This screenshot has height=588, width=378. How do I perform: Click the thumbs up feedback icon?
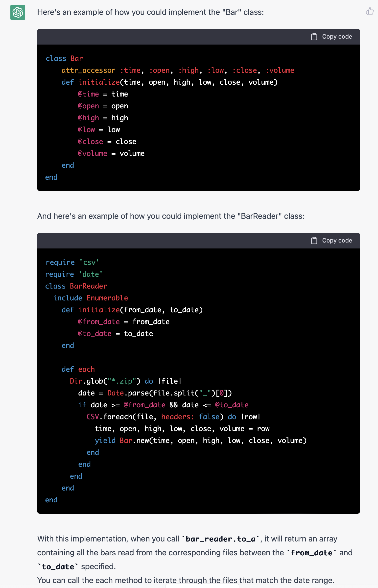coord(370,11)
